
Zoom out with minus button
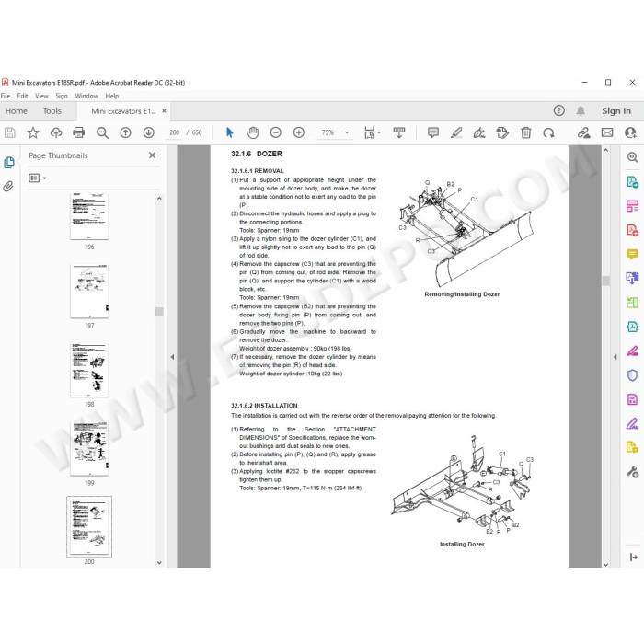coord(276,132)
